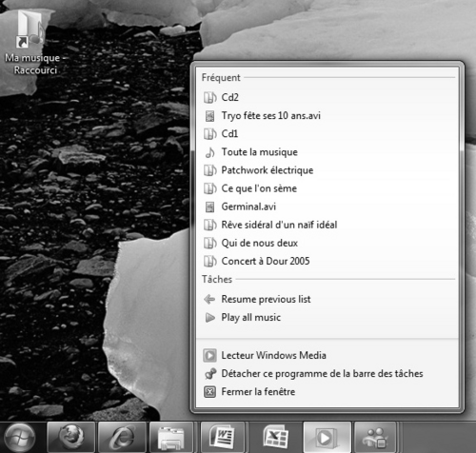Open Tryo fête ses 10 ans.avi
476x453 pixels.
[x=327, y=115]
